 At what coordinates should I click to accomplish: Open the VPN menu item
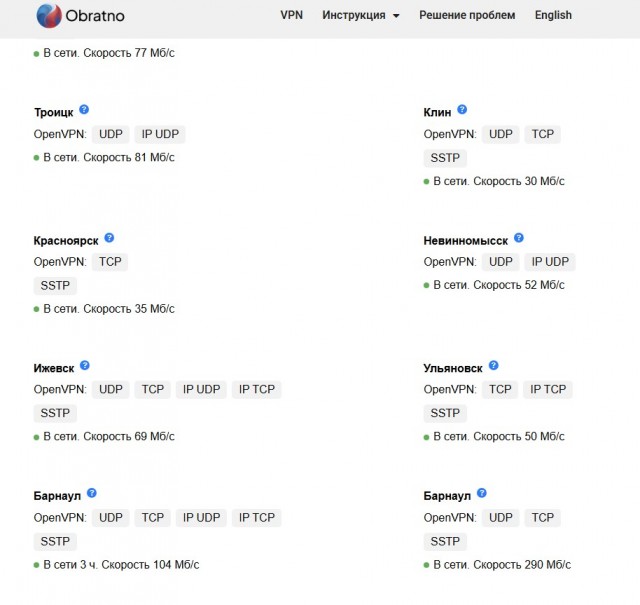pyautogui.click(x=291, y=15)
